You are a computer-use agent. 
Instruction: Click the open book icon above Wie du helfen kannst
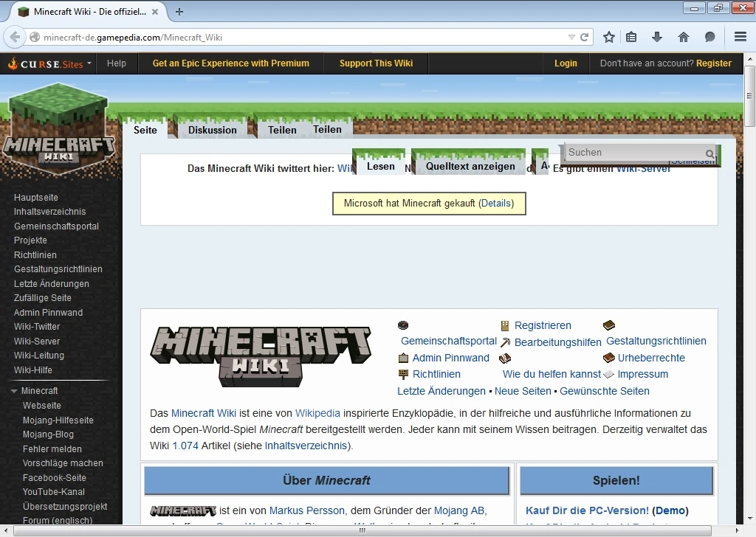point(505,358)
